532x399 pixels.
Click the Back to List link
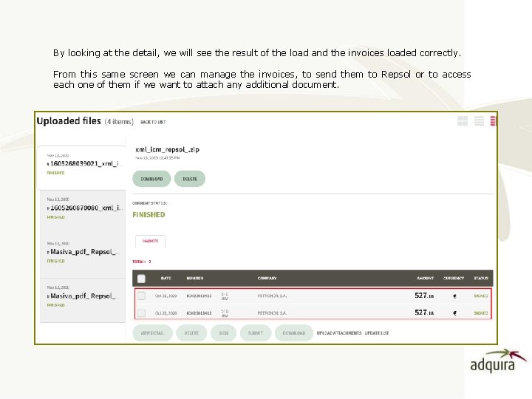[153, 122]
